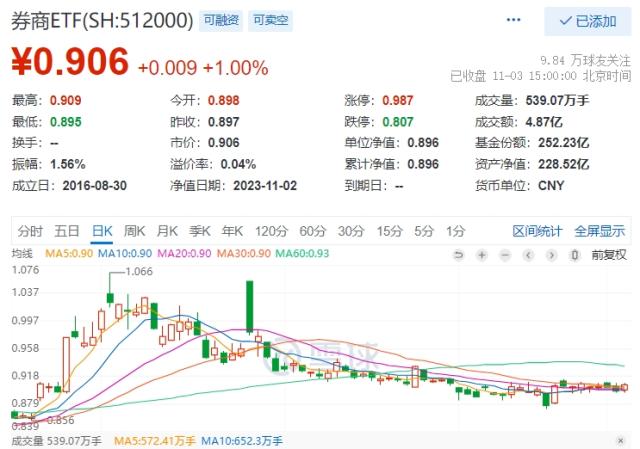Click the 均线 label

point(22,253)
